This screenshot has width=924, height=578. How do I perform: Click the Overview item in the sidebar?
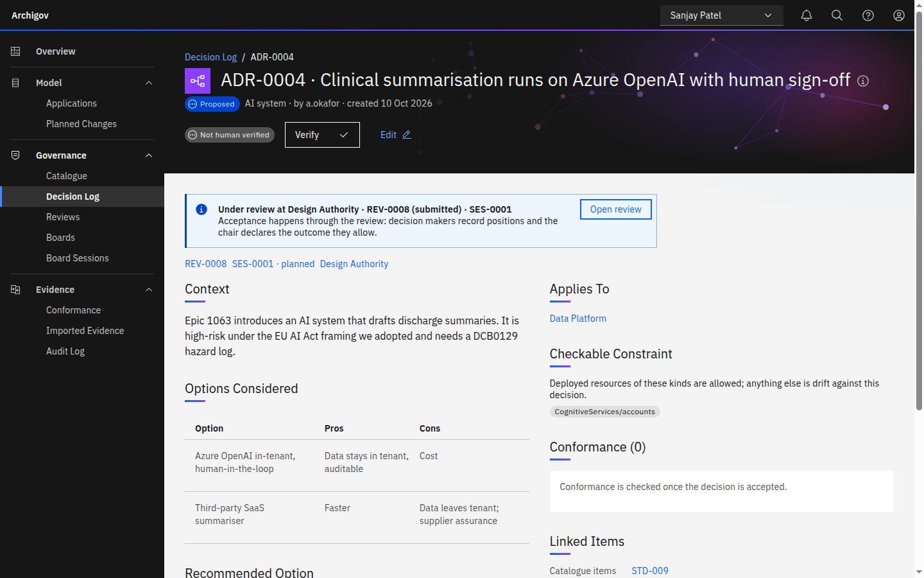pos(82,51)
